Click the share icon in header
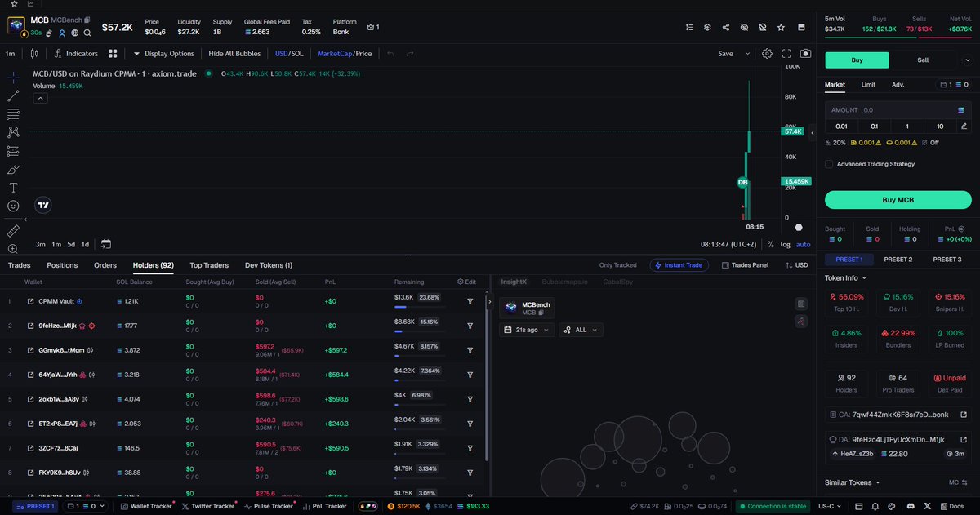This screenshot has width=980, height=515. point(726,27)
